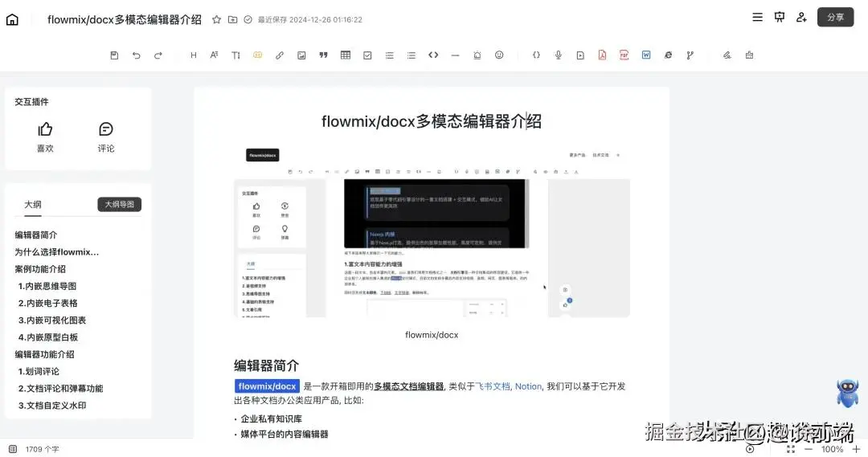Screen dimensions: 868x457
Task: Open the embedded editor screenshot image
Action: click(432, 232)
